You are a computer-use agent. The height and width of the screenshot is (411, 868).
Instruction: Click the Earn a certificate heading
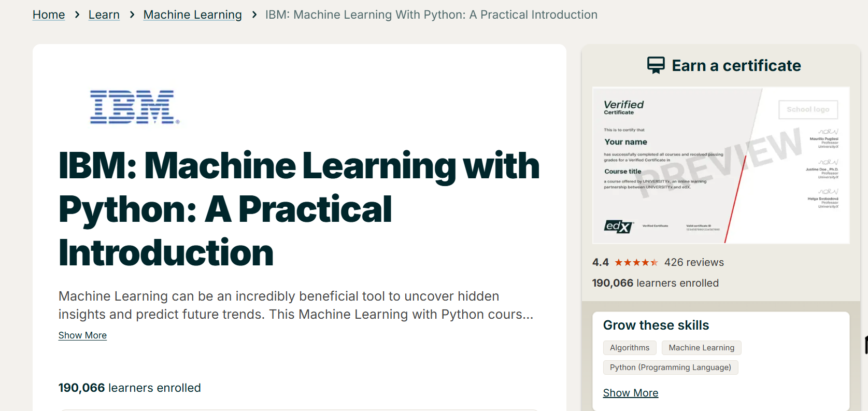coord(736,65)
